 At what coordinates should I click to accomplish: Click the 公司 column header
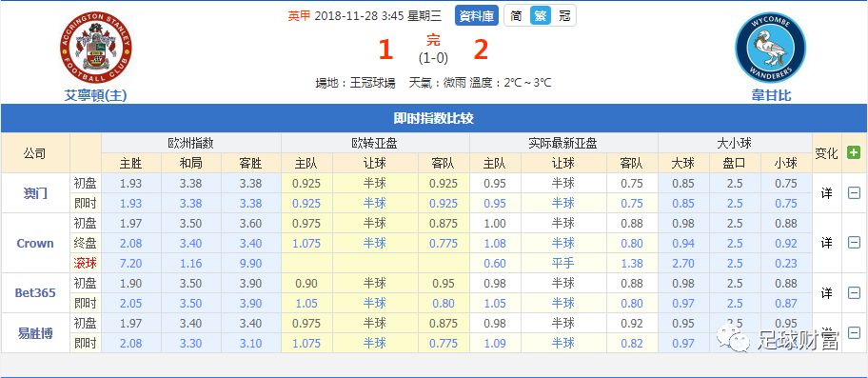[x=35, y=153]
